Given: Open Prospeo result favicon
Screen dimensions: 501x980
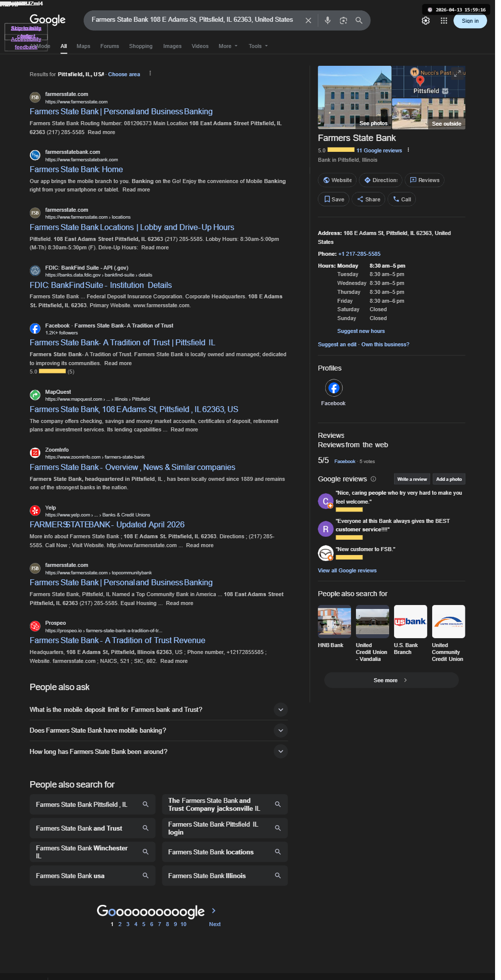Looking at the screenshot, I should (35, 626).
